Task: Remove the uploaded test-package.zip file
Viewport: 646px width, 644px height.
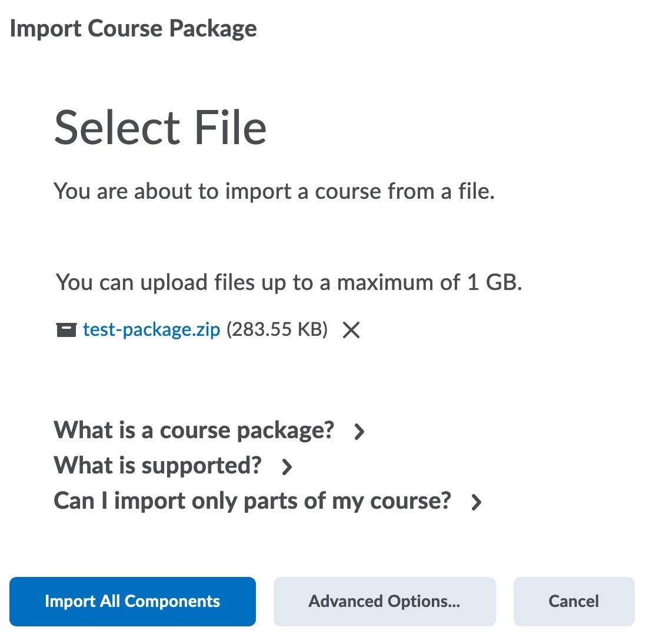Action: [x=351, y=330]
